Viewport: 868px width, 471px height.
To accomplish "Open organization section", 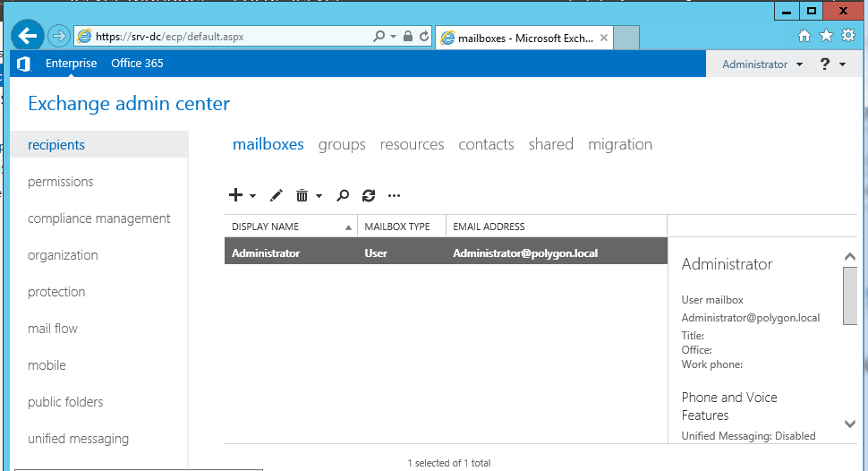I will pos(63,255).
